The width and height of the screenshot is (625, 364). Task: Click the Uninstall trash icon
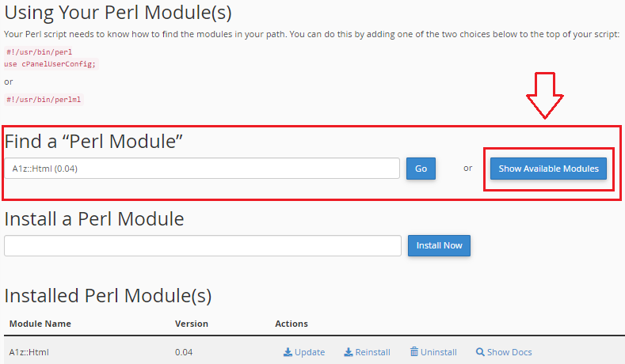click(414, 352)
